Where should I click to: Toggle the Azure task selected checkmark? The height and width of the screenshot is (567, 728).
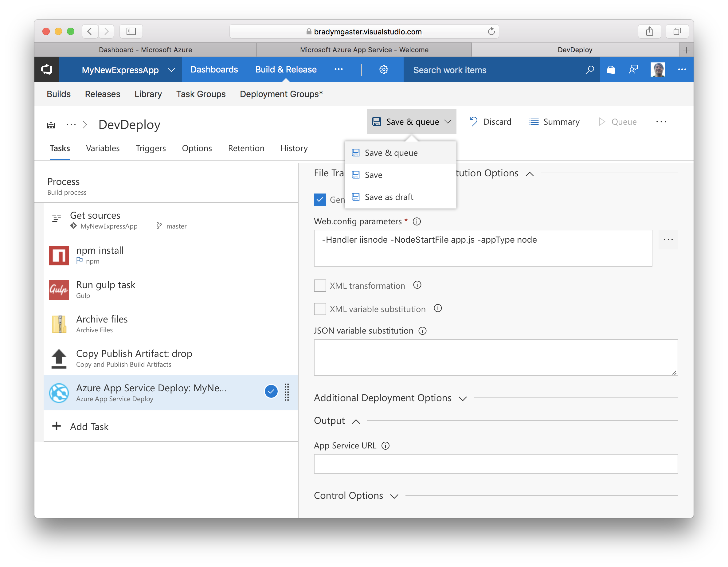pos(271,392)
